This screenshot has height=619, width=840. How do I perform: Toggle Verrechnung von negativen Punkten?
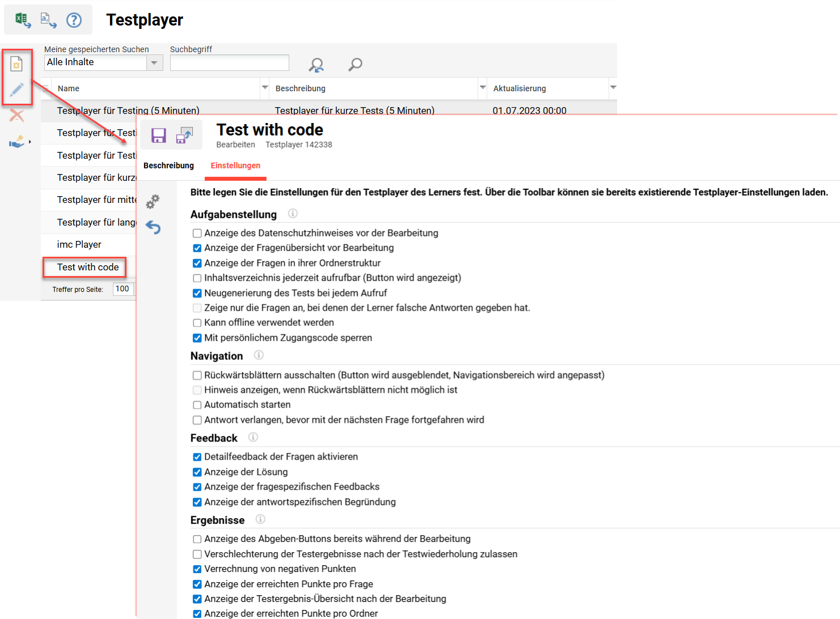pyautogui.click(x=197, y=569)
